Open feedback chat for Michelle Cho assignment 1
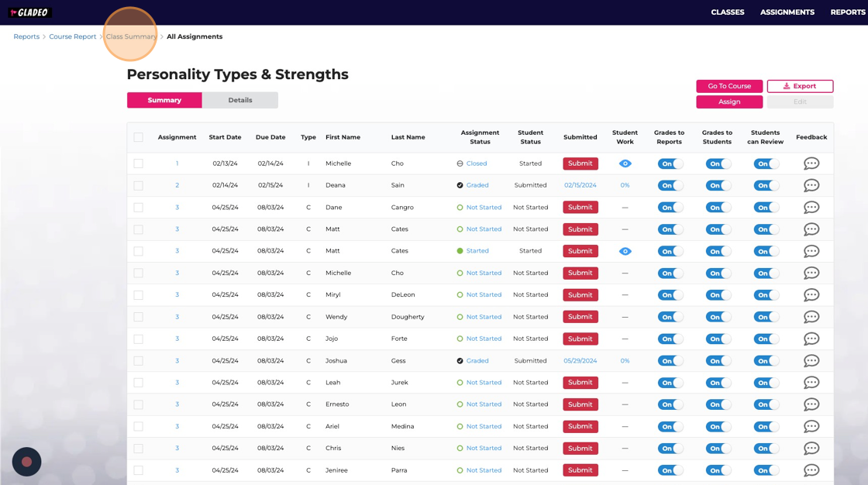Image resolution: width=868 pixels, height=485 pixels. (811, 163)
